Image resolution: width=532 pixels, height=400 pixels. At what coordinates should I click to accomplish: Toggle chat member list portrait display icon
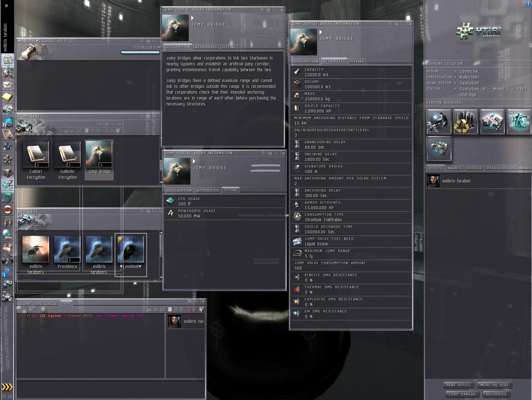202,310
